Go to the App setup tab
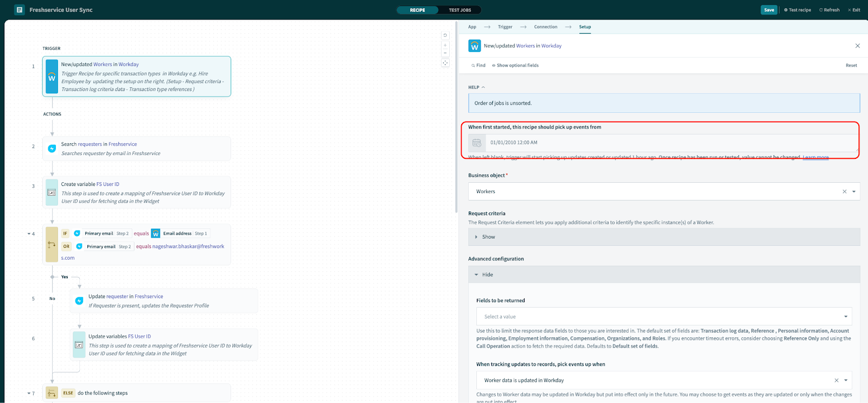The height and width of the screenshot is (403, 868). (x=472, y=27)
